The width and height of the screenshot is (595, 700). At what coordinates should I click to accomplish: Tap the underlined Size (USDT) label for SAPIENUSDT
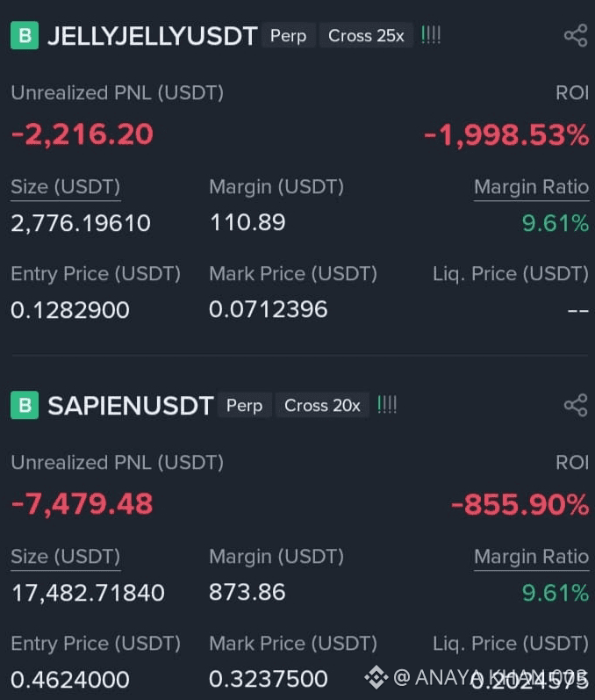pyautogui.click(x=66, y=557)
